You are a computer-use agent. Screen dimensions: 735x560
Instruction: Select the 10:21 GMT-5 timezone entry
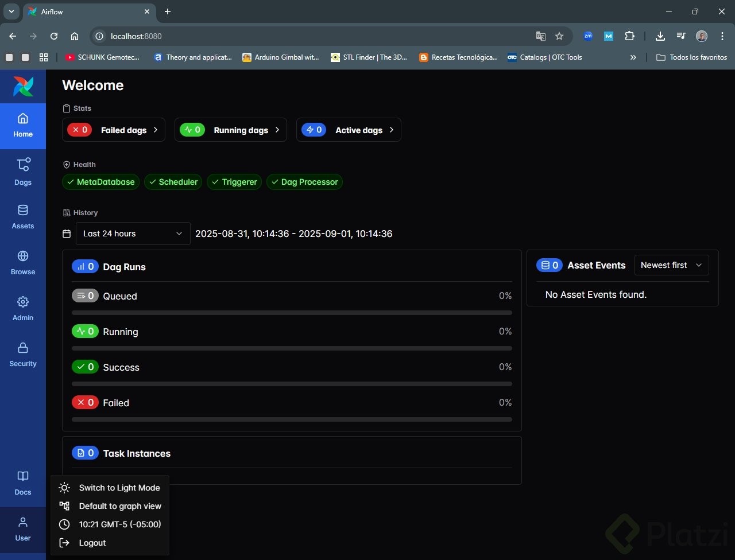point(110,524)
